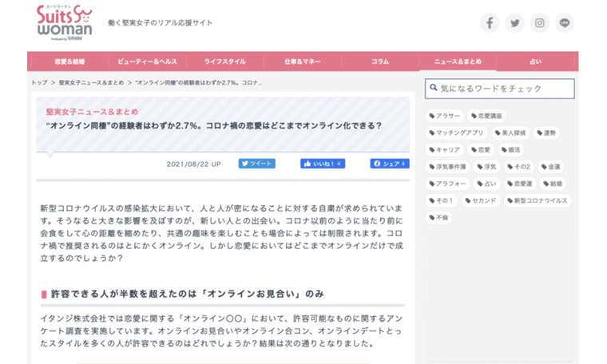Go to トップ in the breadcrumb

(x=39, y=83)
